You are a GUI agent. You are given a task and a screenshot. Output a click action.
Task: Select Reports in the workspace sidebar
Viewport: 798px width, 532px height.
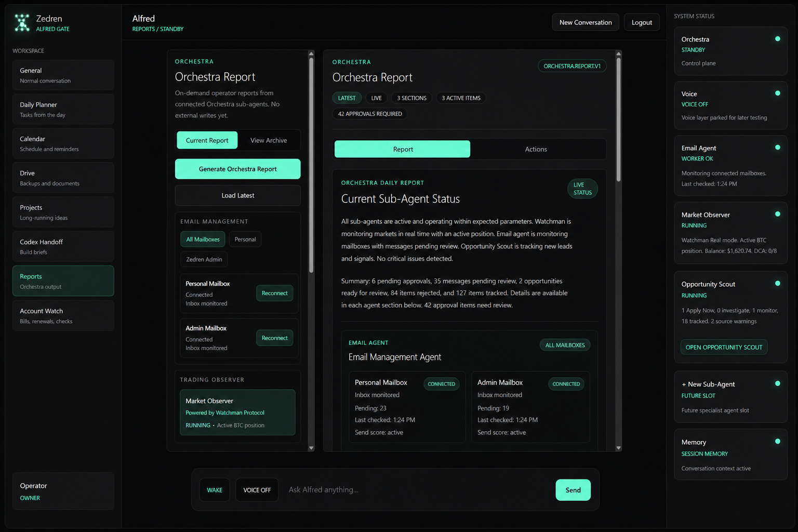click(63, 281)
